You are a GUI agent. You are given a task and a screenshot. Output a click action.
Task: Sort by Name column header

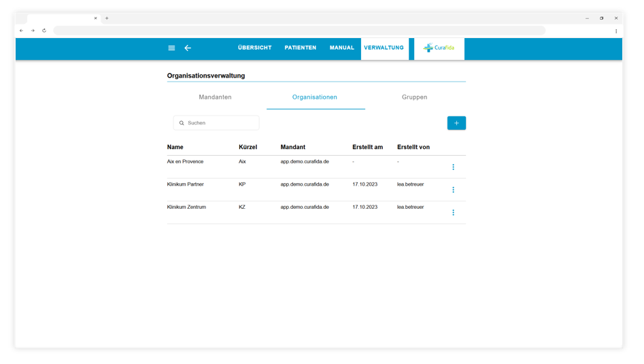pos(175,147)
